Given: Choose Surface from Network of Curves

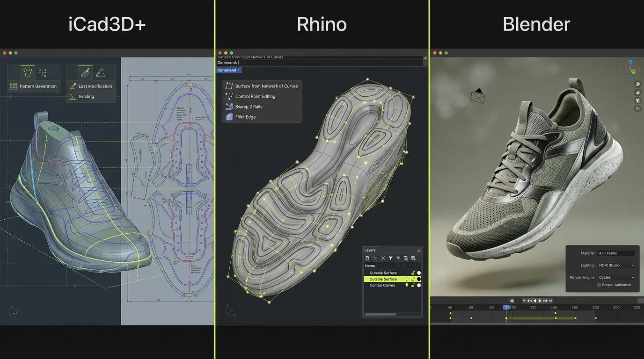Looking at the screenshot, I should coord(266,86).
